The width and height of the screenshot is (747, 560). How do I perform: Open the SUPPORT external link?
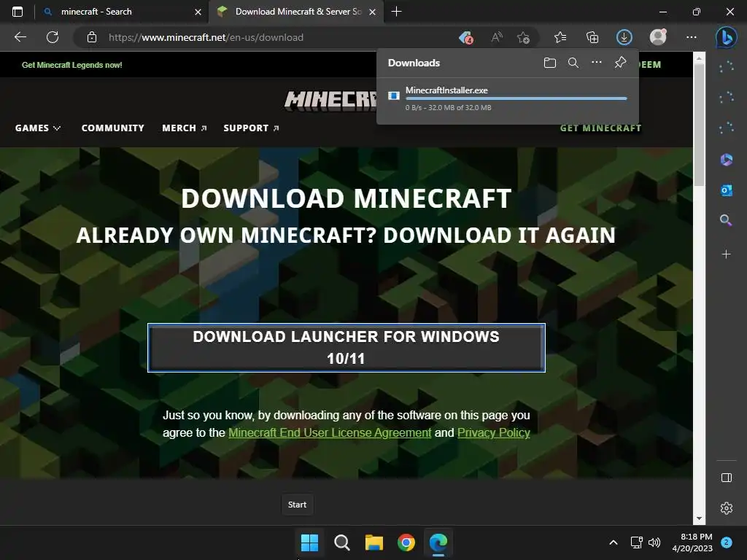pyautogui.click(x=251, y=128)
